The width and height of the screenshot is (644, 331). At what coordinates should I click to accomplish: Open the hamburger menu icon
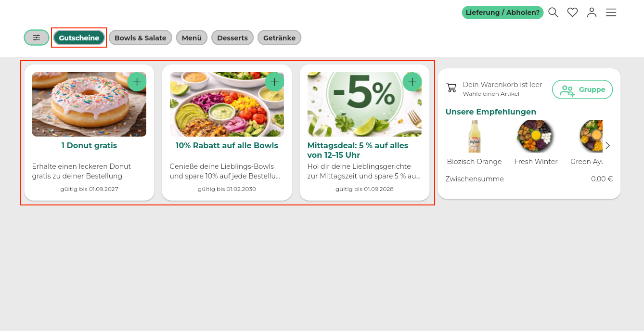point(611,13)
